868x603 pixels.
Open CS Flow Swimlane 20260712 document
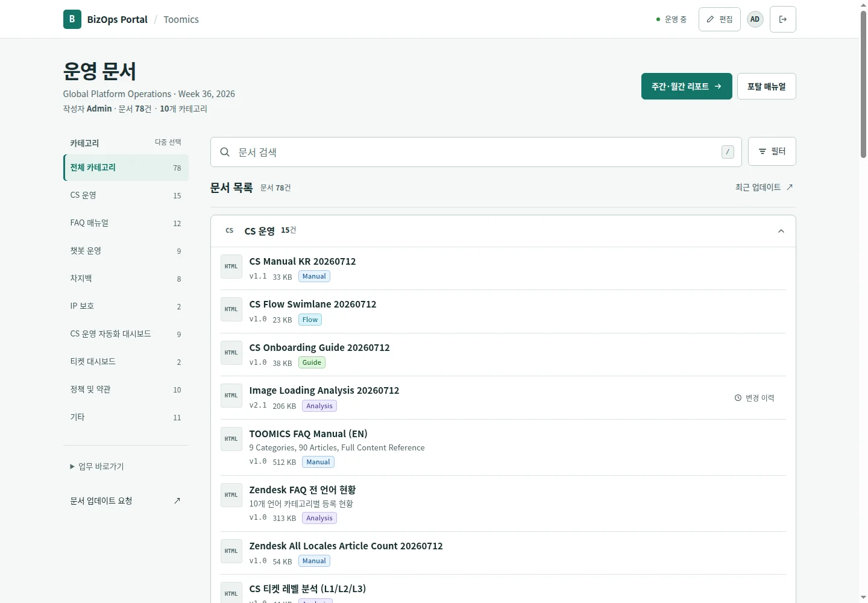pos(313,305)
